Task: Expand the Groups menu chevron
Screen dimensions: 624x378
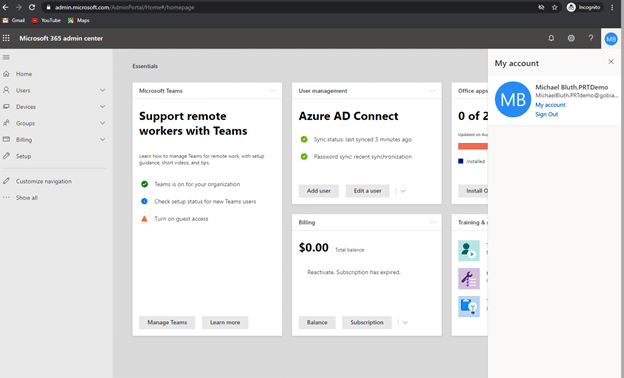Action: [102, 123]
